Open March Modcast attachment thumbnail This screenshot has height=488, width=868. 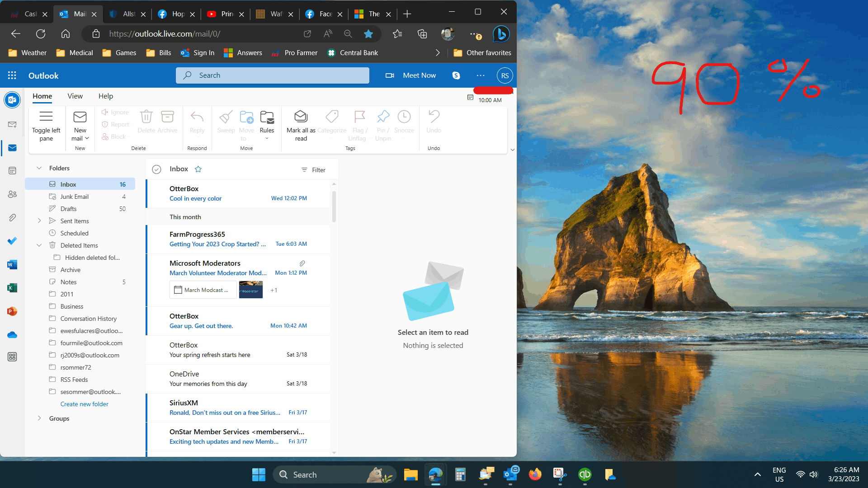203,290
